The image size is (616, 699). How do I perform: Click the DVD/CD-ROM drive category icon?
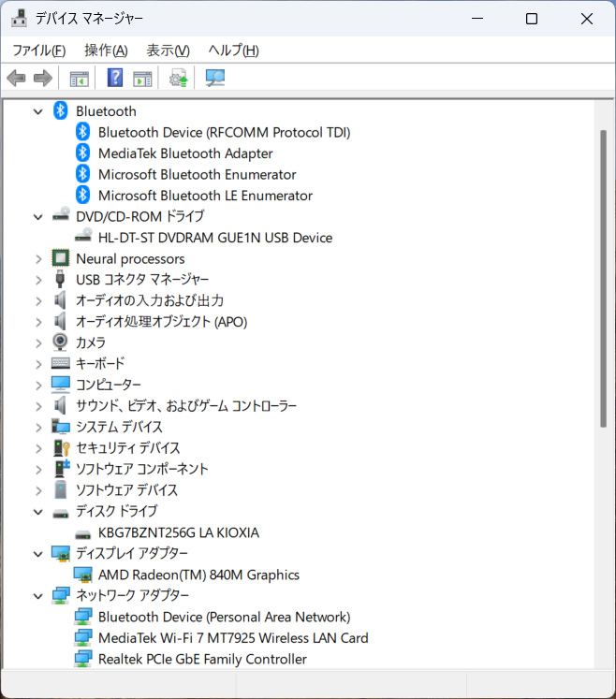[x=61, y=215]
